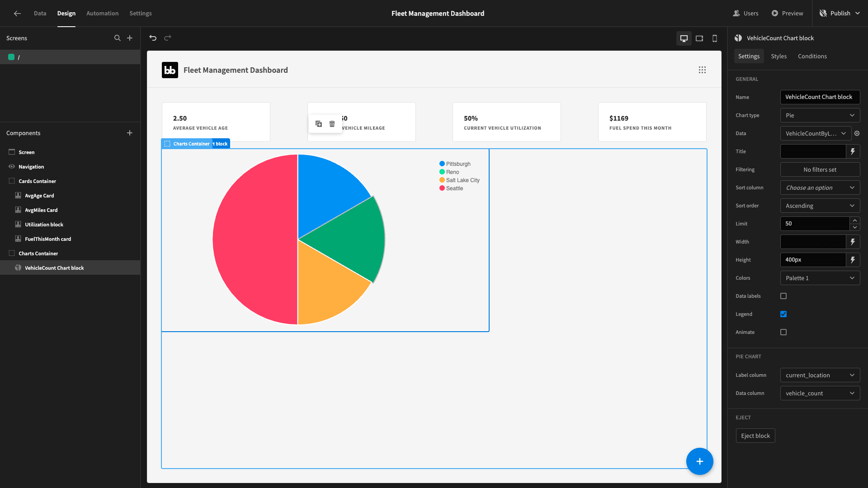Viewport: 868px width, 488px height.
Task: Open the Data source dropdown
Action: (x=816, y=133)
